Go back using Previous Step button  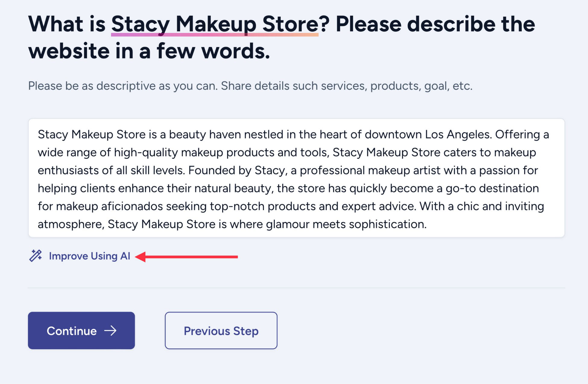(221, 330)
